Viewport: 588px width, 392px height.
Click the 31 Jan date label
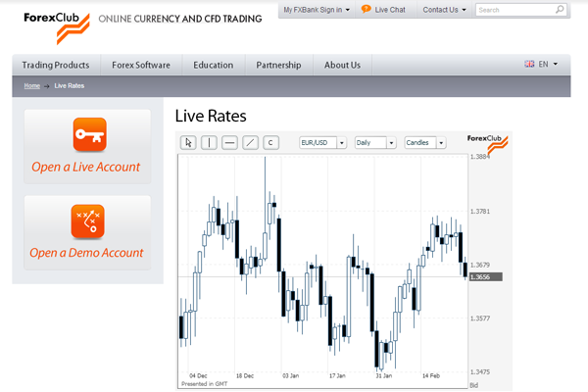(x=384, y=375)
